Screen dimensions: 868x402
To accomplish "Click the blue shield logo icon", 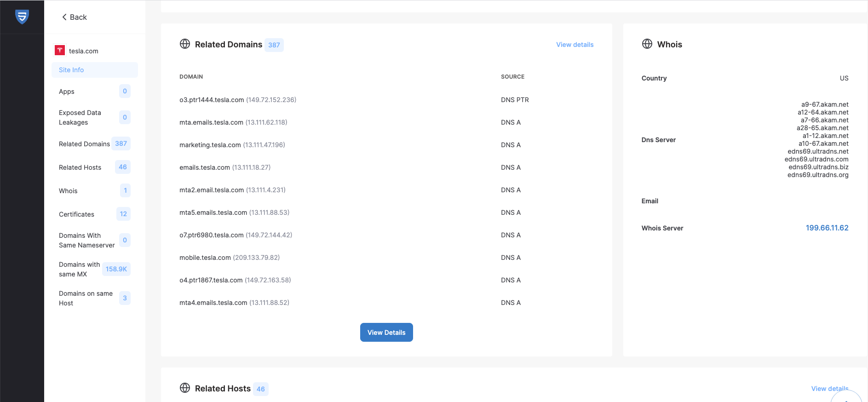I will [22, 17].
